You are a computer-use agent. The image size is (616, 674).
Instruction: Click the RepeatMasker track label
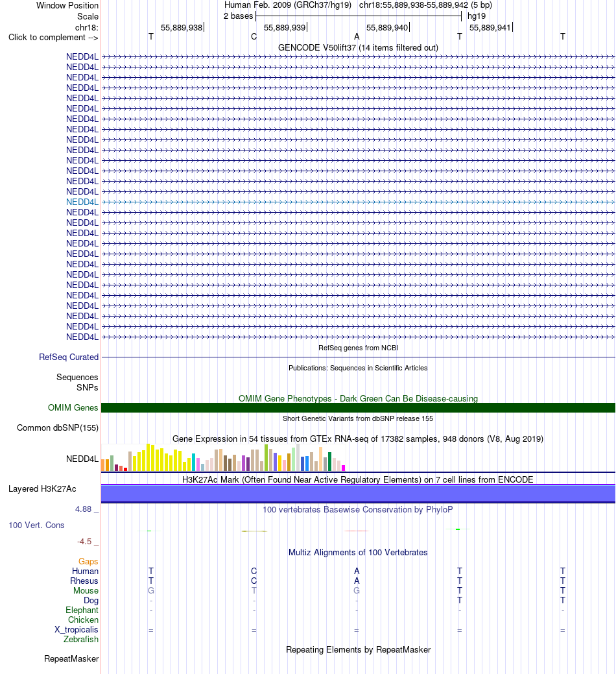point(71,659)
